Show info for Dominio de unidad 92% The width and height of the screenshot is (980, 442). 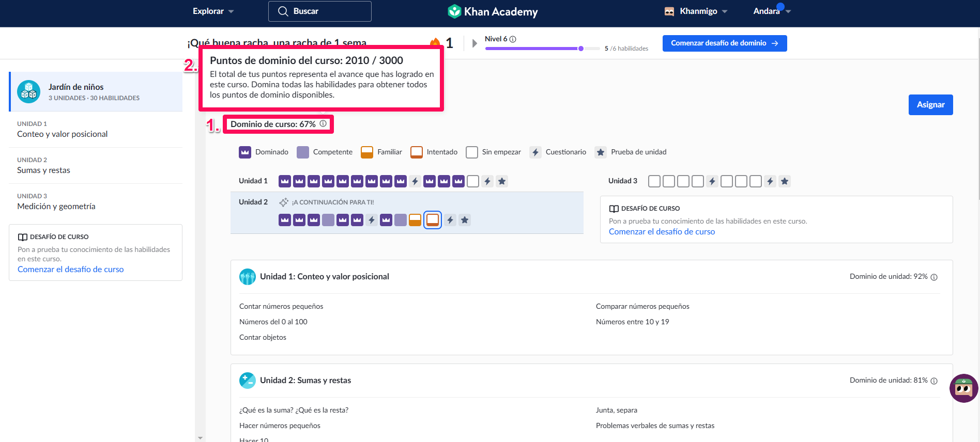[934, 277]
